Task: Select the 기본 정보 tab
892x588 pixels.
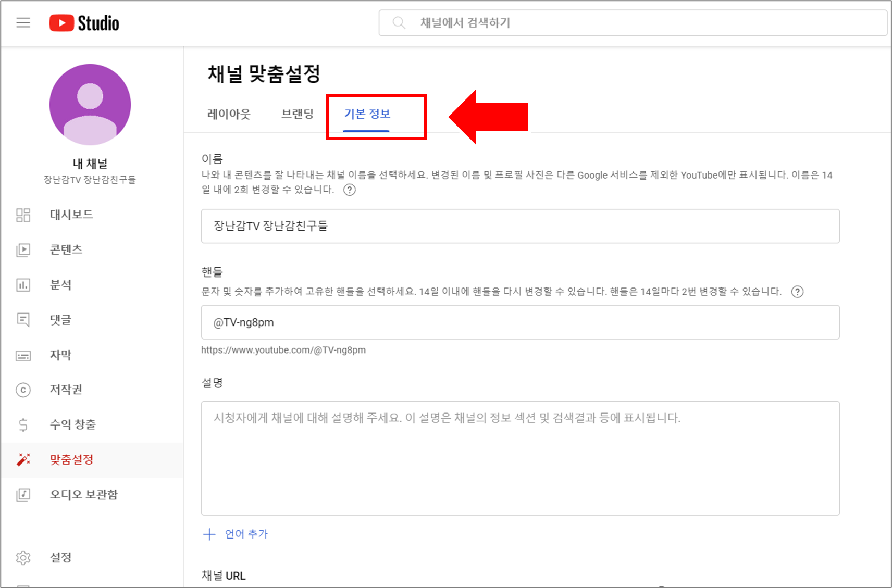Action: tap(367, 114)
